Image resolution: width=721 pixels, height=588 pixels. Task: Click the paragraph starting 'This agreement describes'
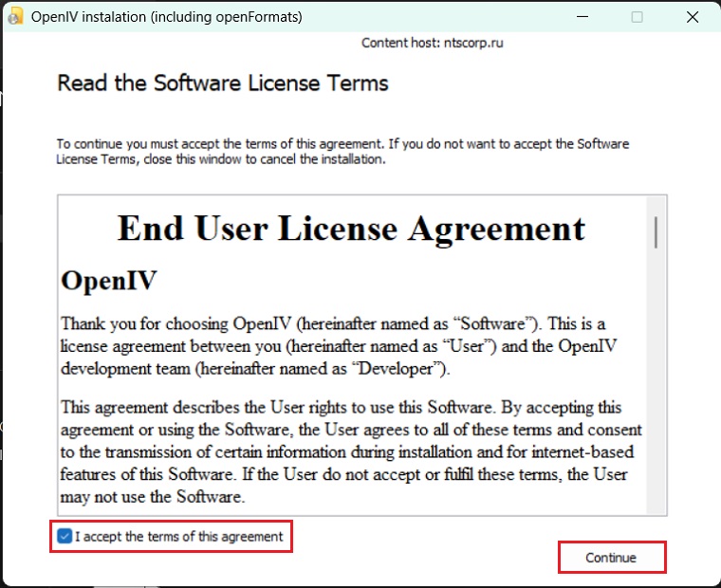click(351, 452)
